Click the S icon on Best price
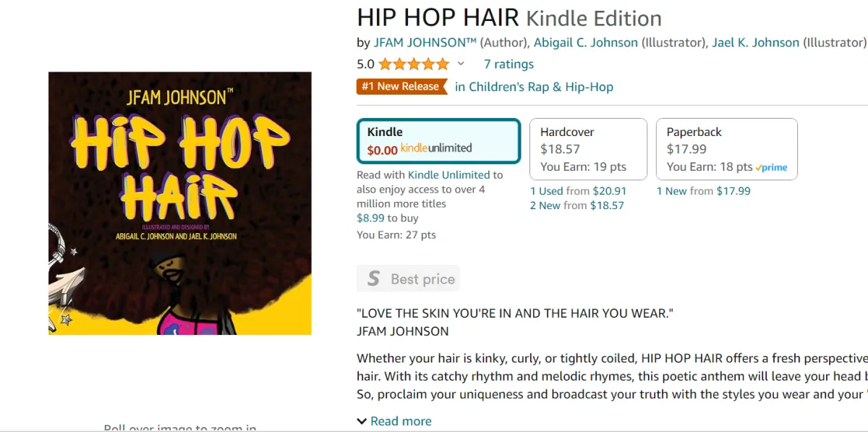Image resolution: width=868 pixels, height=432 pixels. point(373,279)
